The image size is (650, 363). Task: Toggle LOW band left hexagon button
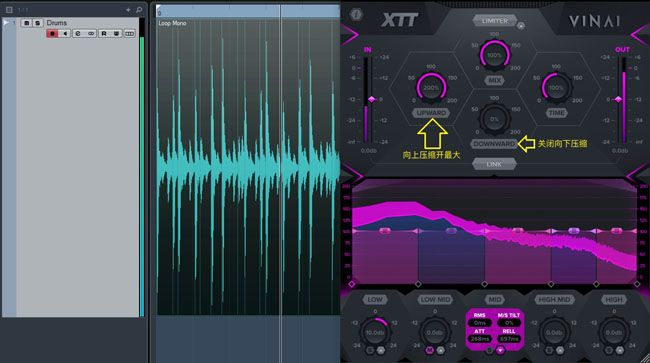(370, 351)
